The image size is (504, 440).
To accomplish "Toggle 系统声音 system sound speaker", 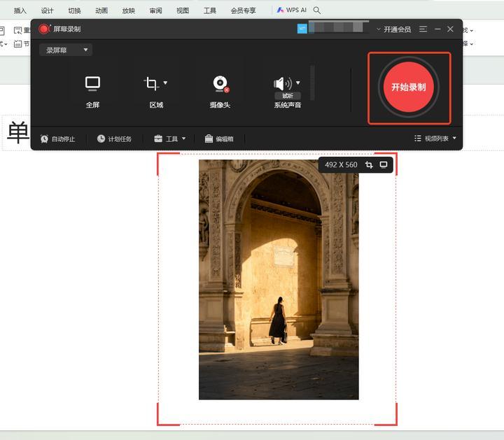I will (283, 84).
